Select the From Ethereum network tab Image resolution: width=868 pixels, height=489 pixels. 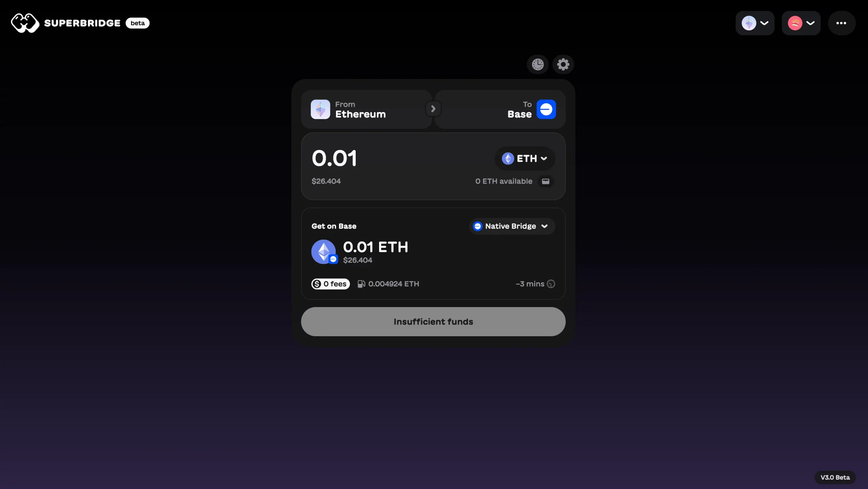(x=366, y=109)
